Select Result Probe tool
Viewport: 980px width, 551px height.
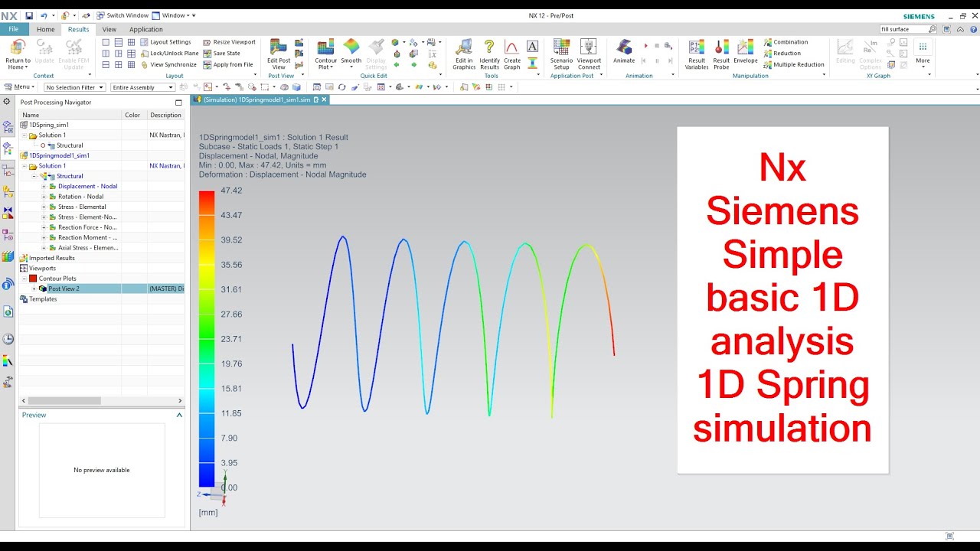pos(721,54)
